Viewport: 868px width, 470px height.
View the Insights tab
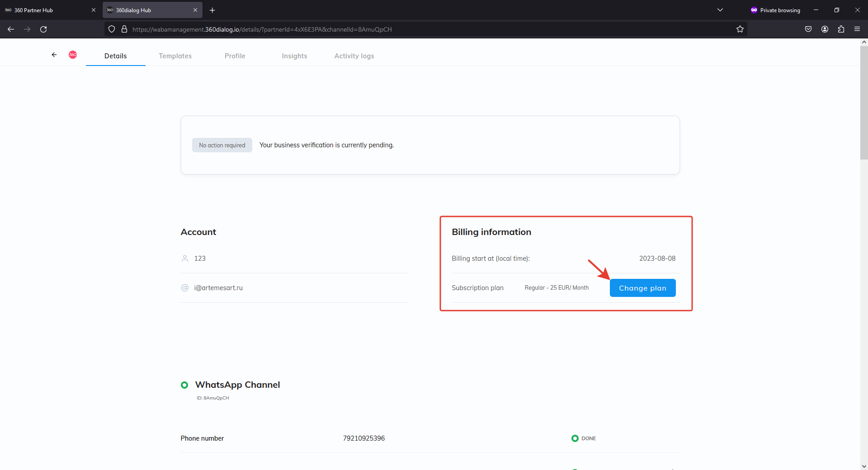point(295,56)
